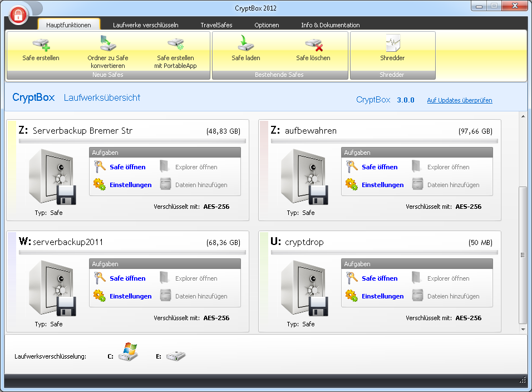This screenshot has height=392, width=532.
Task: Open Einstellungen for aufbewahren
Action: coord(383,185)
